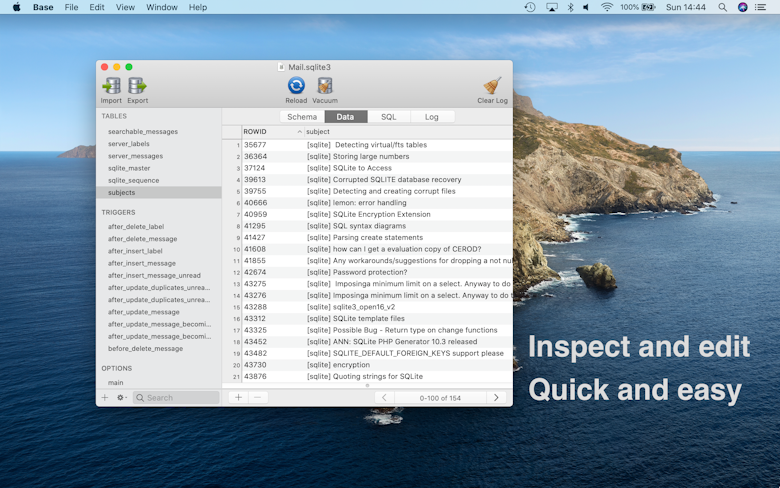The width and height of the screenshot is (780, 488).
Task: Open Notification Center icon
Action: click(x=760, y=7)
